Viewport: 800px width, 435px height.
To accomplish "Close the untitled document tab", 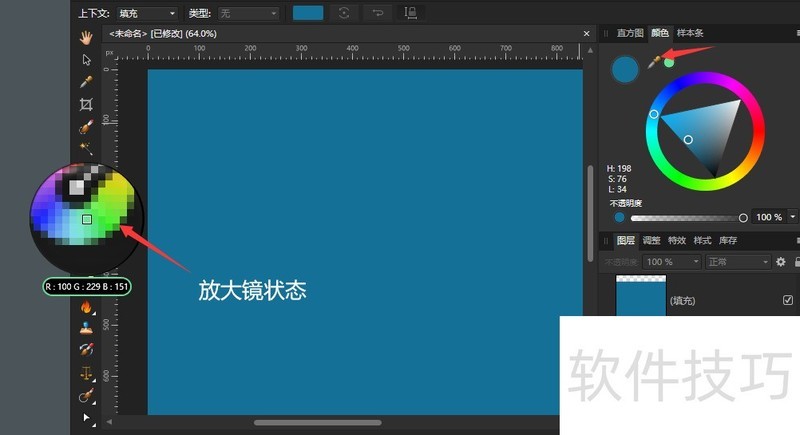I will point(587,33).
